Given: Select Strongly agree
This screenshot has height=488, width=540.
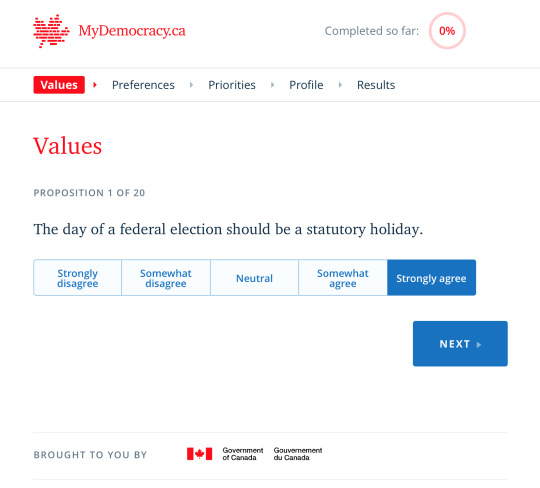Looking at the screenshot, I should coord(432,278).
